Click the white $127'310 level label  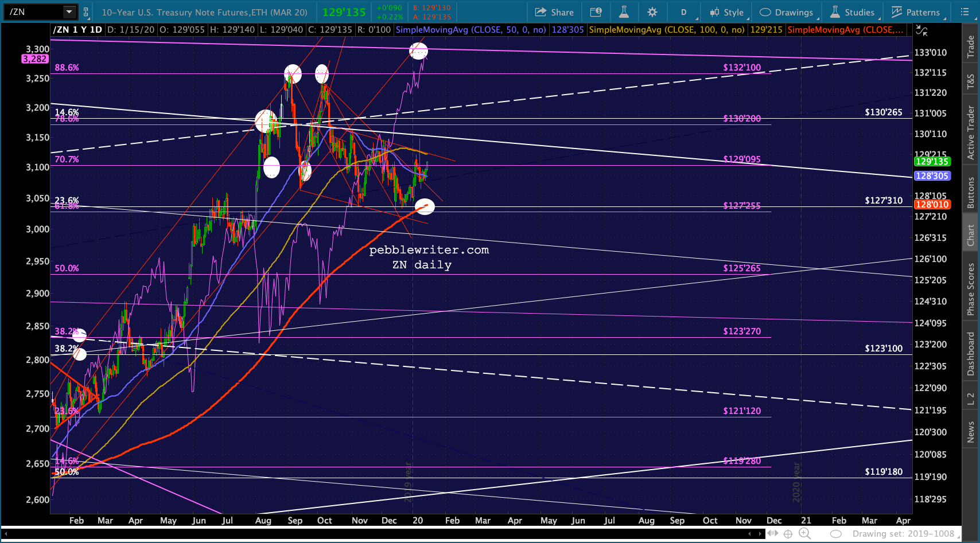coord(884,201)
